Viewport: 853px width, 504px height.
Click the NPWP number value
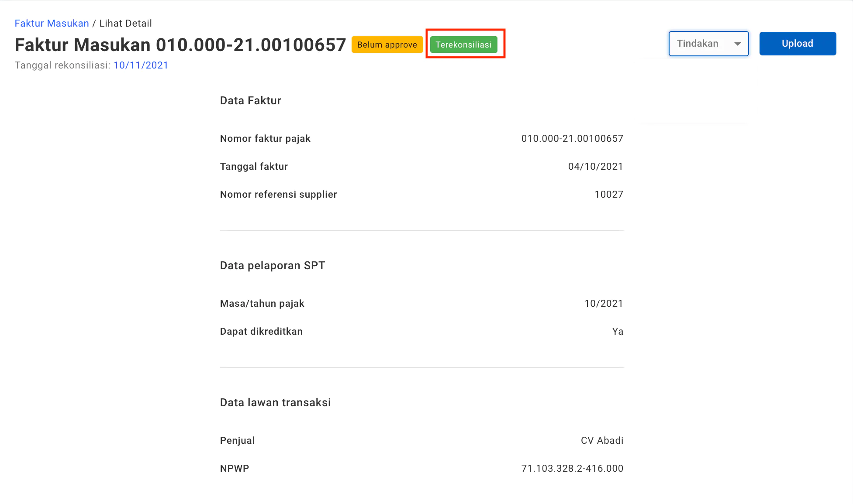(x=572, y=468)
